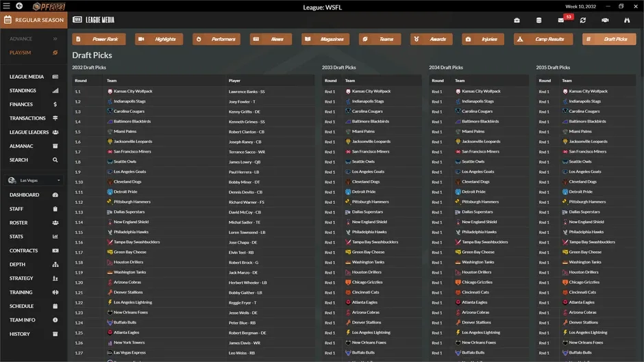Click the binoculars icon in top bar
The width and height of the screenshot is (644, 362).
(627, 20)
